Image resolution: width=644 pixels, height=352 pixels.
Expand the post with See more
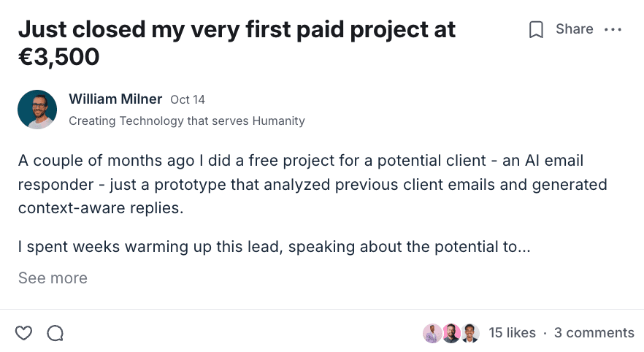tap(53, 278)
